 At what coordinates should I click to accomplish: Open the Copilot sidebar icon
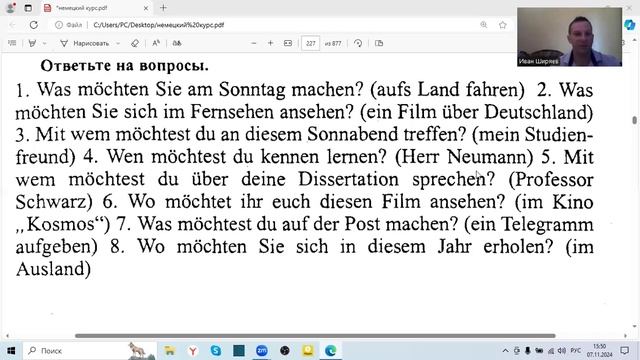click(x=630, y=25)
